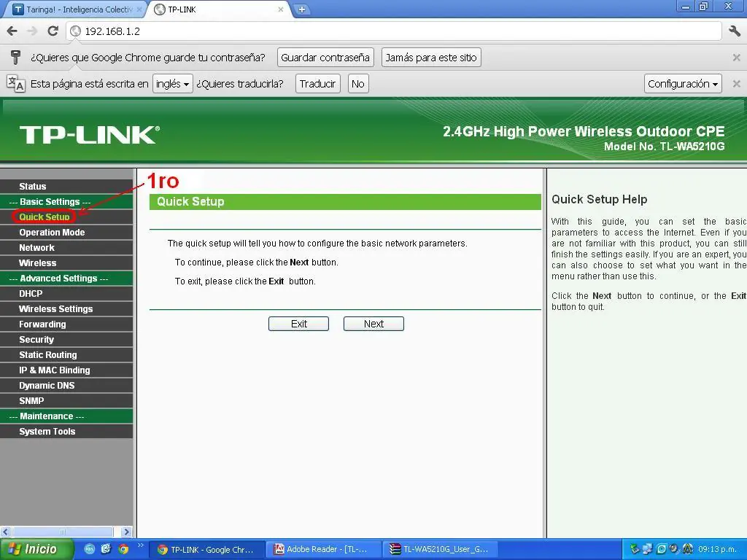Click the address bar showing 192.168.1.2
Viewport: 747px width, 560px height.
394,31
